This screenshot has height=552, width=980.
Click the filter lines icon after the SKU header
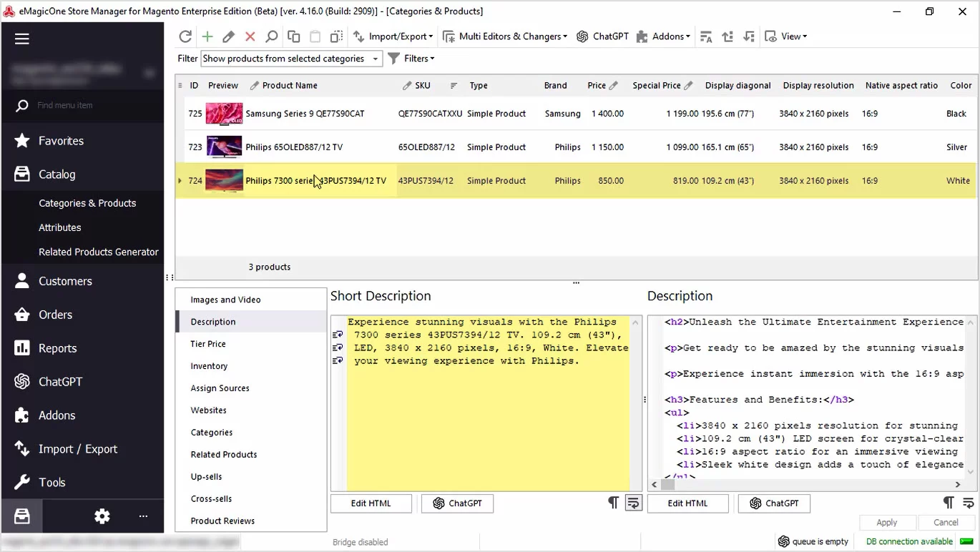[x=454, y=86]
